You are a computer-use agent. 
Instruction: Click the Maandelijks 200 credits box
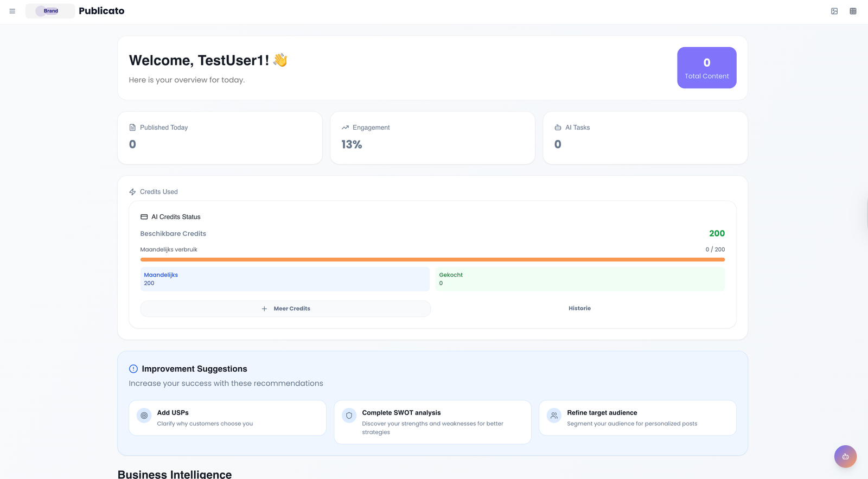click(285, 279)
